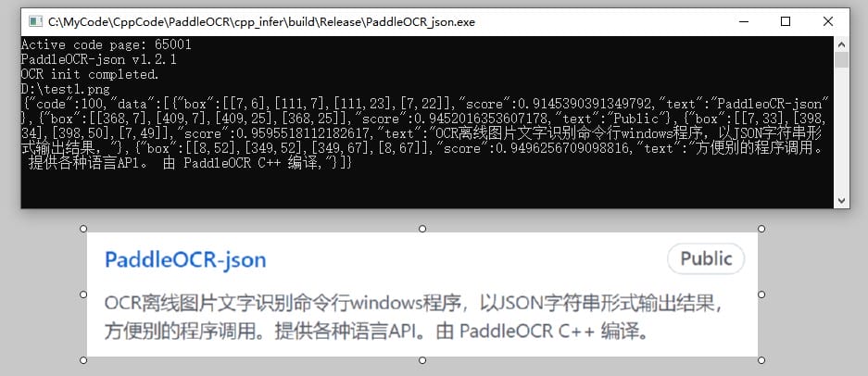Select the middle-left image resize handle
Image resolution: width=868 pixels, height=376 pixels.
(x=83, y=295)
